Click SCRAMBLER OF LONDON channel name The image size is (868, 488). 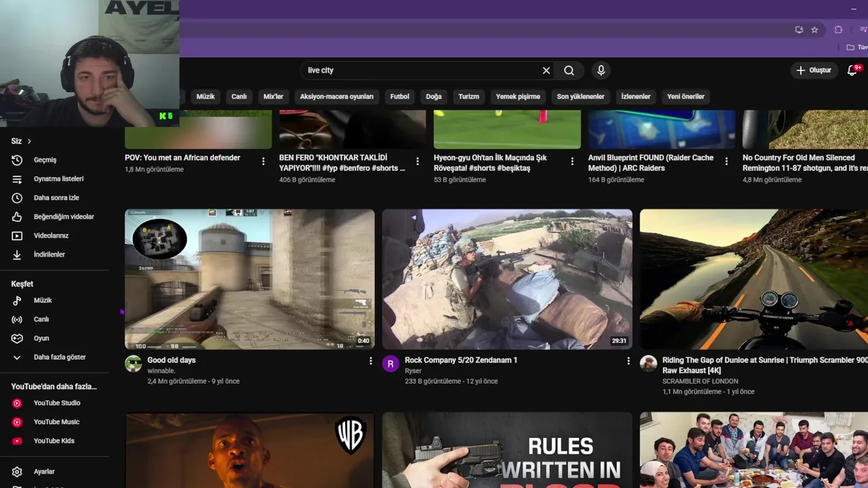[x=701, y=382]
